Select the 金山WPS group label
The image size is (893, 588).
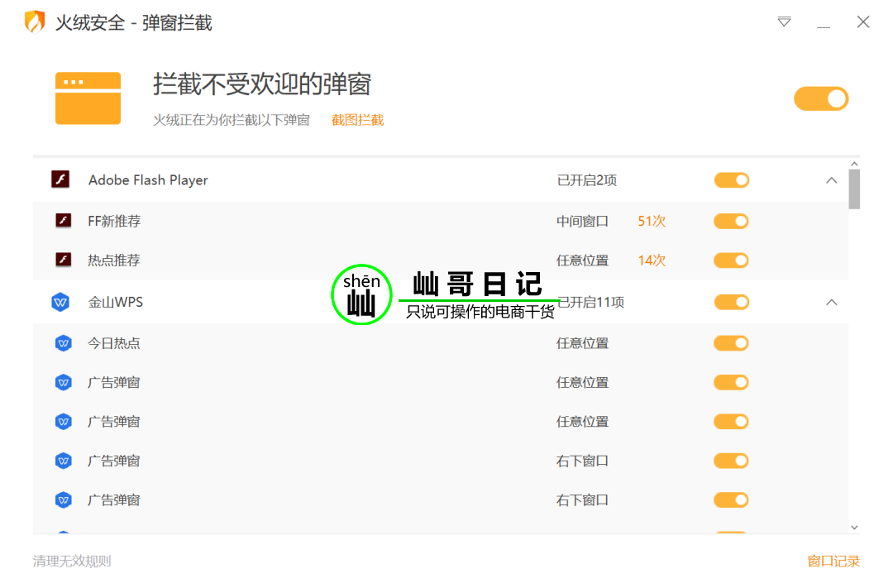tap(116, 302)
